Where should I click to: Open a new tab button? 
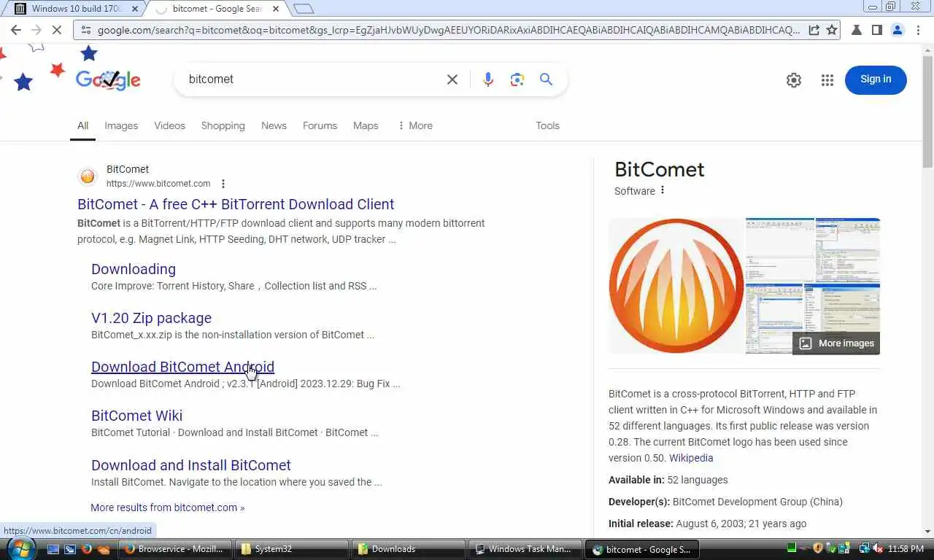303,9
